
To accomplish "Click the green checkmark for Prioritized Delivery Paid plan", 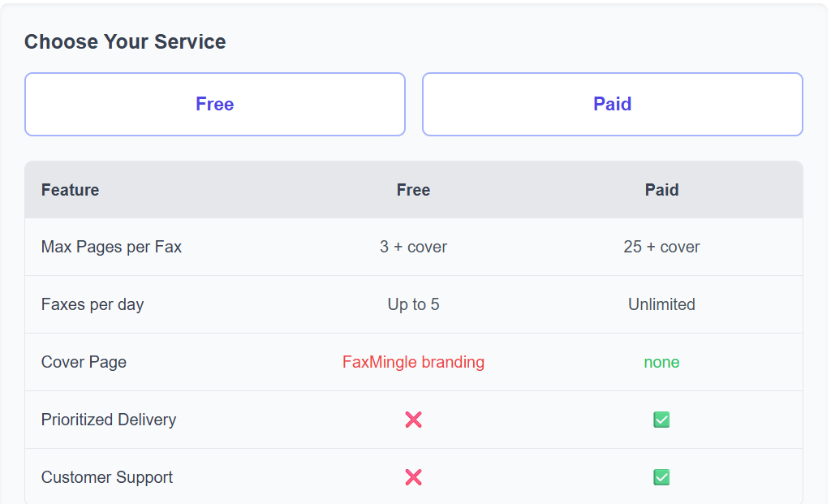I will [661, 420].
